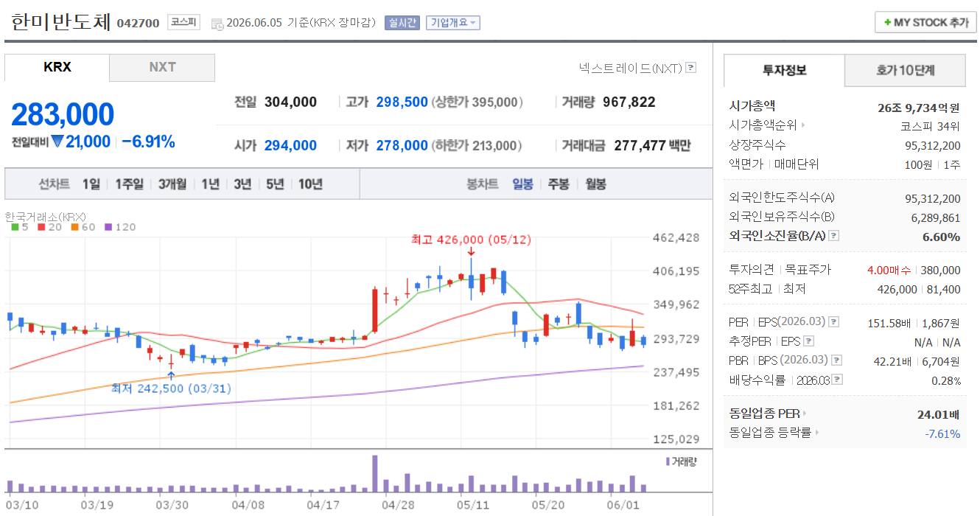Click arrow icon next to 동일업종 등락률
Screen dimensions: 980x516
(x=817, y=433)
